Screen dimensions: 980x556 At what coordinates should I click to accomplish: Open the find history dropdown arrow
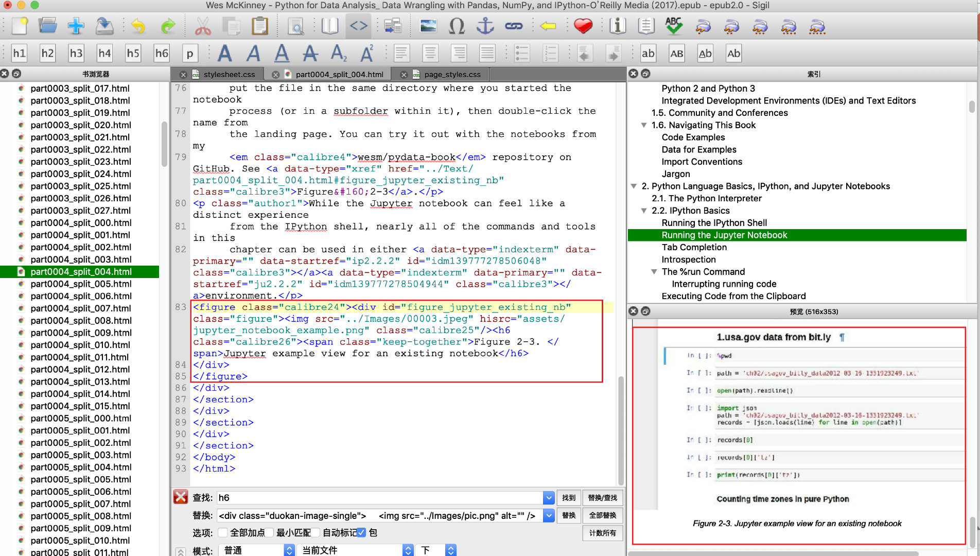pos(549,497)
